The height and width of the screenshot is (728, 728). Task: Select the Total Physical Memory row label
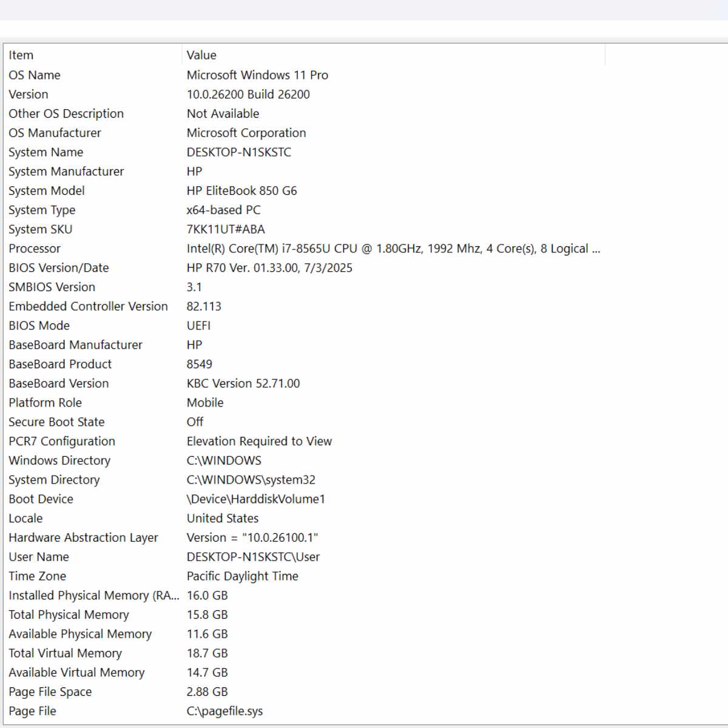(x=69, y=615)
